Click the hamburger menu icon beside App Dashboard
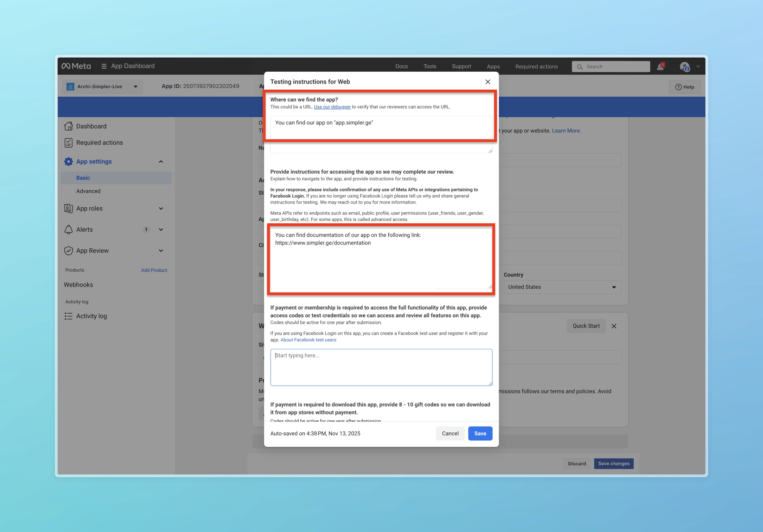 104,66
